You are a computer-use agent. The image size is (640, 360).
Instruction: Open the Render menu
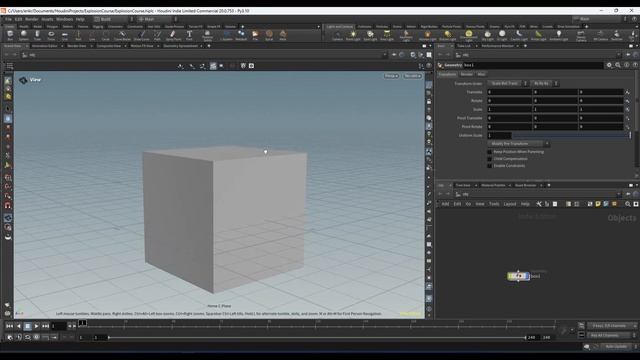32,19
